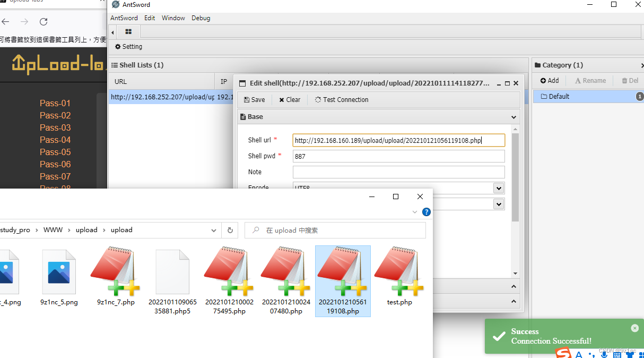Image resolution: width=644 pixels, height=358 pixels.
Task: Open Pass-03 in upload-labs sidebar
Action: 55,127
